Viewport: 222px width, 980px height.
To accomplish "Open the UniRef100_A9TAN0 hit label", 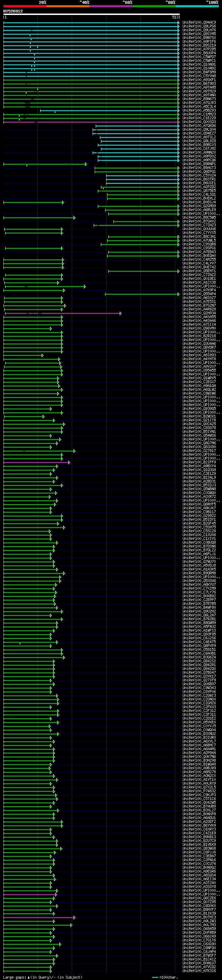I will [x=199, y=95].
